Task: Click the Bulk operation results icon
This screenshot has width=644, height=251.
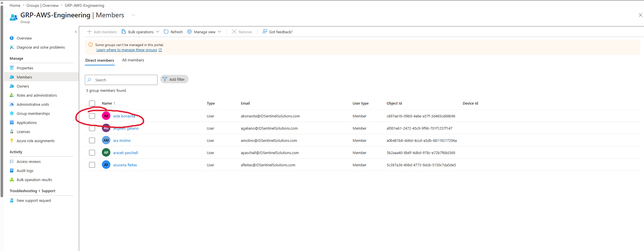Action: [x=12, y=180]
